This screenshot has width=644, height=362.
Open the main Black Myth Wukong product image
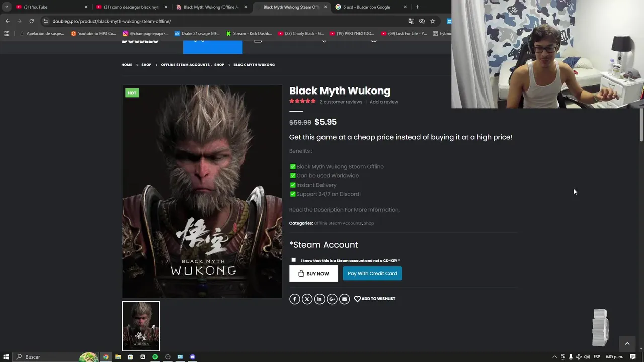click(202, 192)
